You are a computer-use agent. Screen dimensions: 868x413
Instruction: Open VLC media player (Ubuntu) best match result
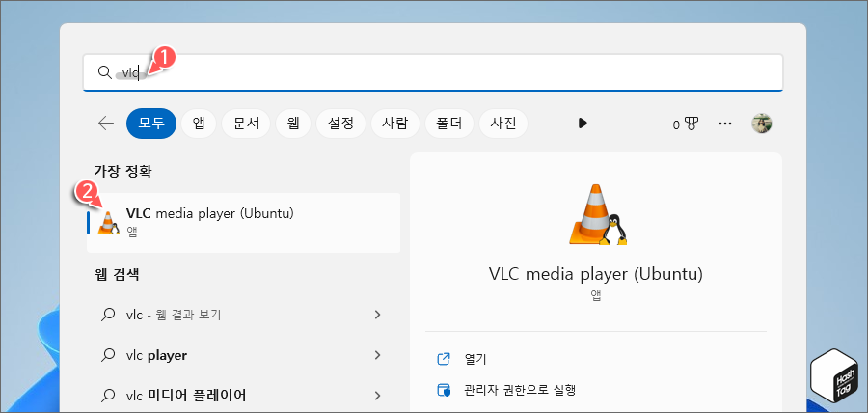click(244, 223)
